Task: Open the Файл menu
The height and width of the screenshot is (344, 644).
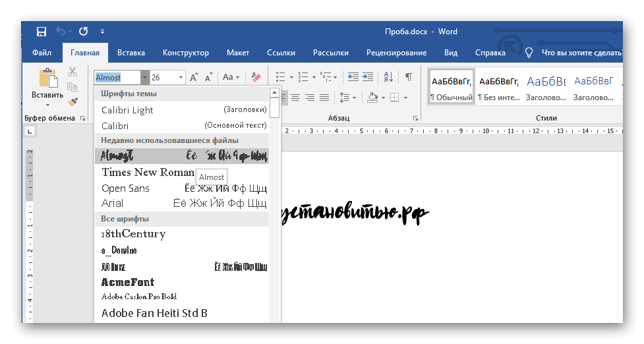Action: point(42,53)
